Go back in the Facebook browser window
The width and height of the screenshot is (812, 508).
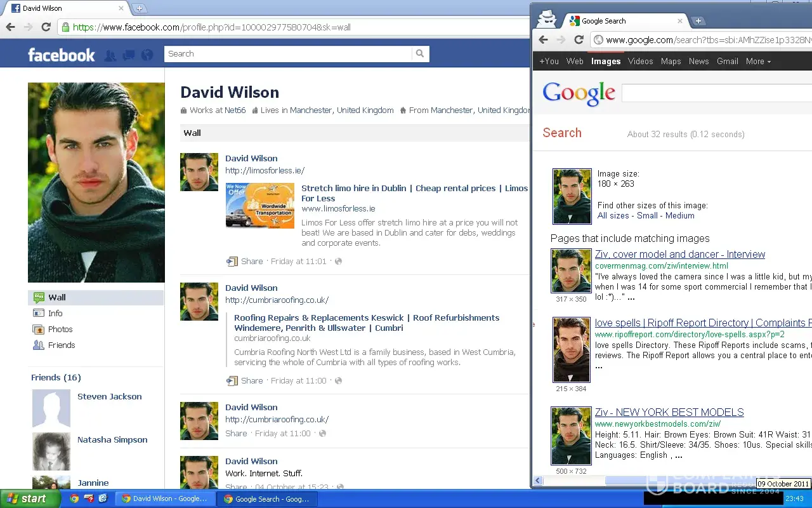click(10, 27)
